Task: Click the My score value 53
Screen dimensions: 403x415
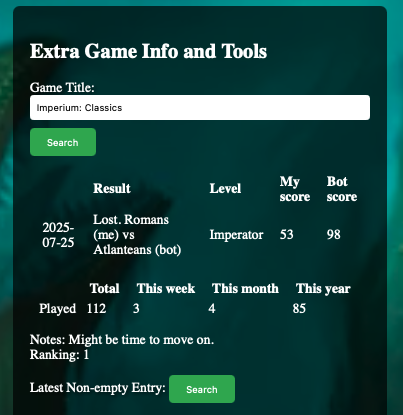Action: pyautogui.click(x=287, y=234)
